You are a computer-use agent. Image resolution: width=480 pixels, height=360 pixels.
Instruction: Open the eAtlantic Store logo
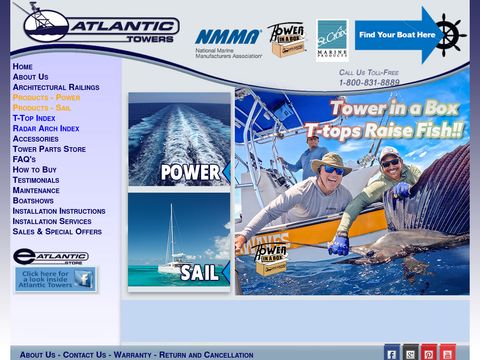coord(51,257)
